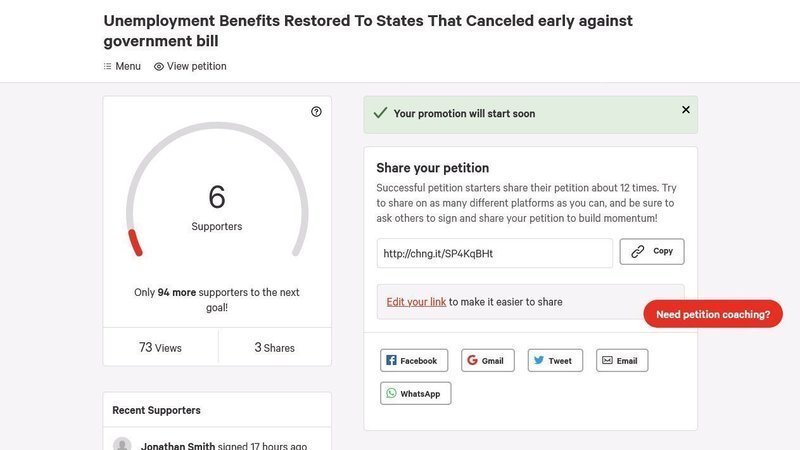Click the 73 Views stat
The width and height of the screenshot is (800, 450).
coord(160,348)
